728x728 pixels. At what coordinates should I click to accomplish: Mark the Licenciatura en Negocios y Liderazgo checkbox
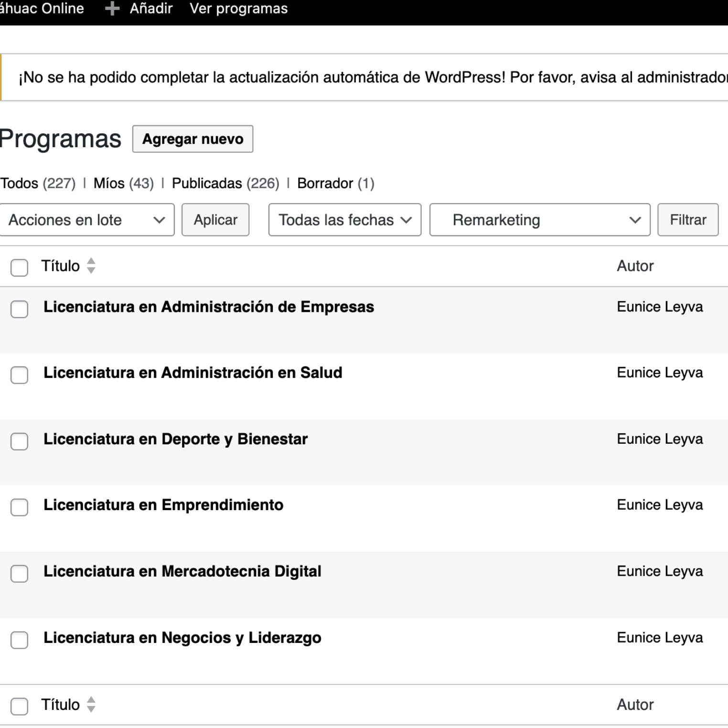click(19, 640)
